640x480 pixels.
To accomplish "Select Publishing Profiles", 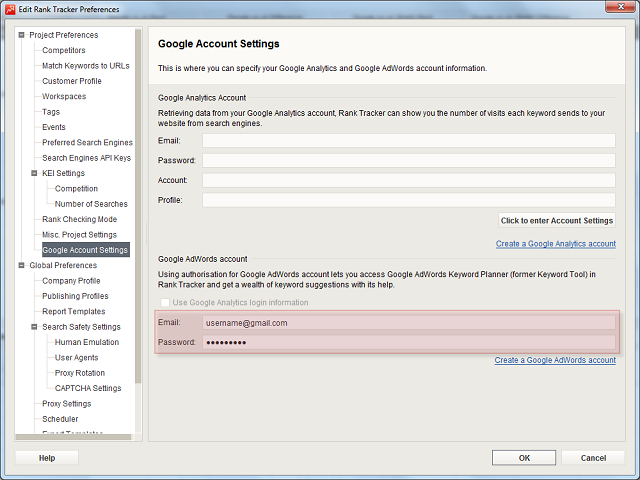I will [x=75, y=296].
